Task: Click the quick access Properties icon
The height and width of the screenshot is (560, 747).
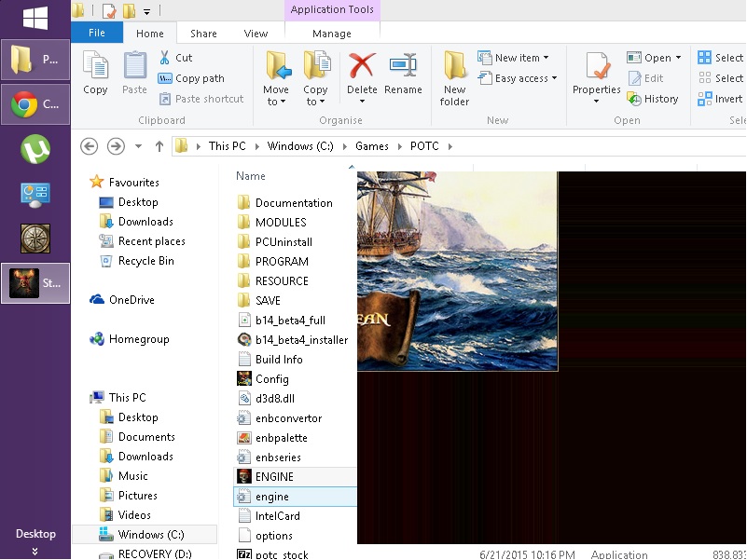Action: click(109, 10)
